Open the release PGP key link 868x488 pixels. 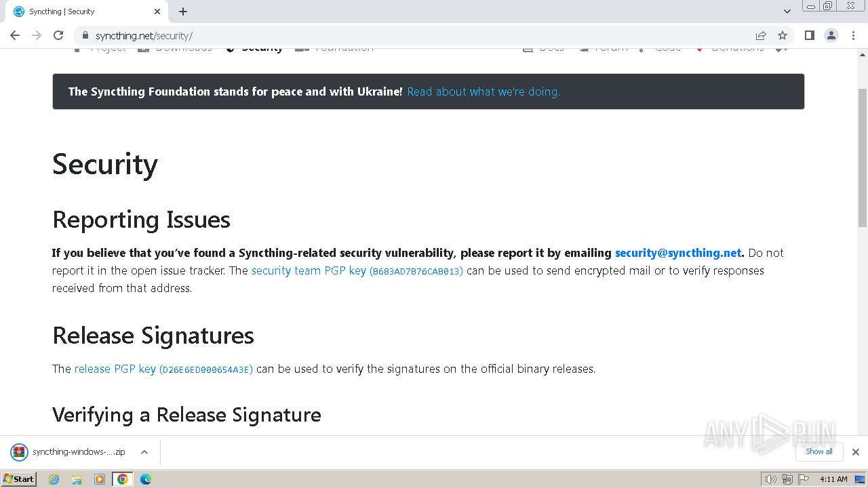(x=163, y=369)
